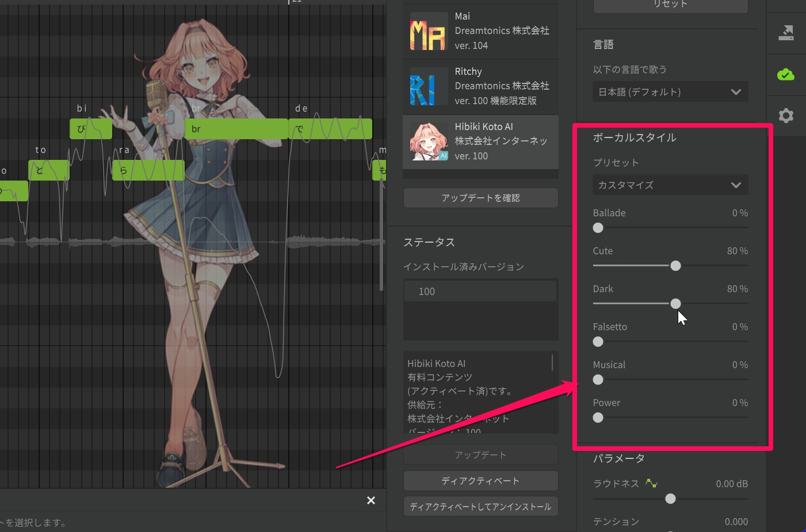Click the Hibiki Koto AI avatar thumbnail

click(x=428, y=141)
